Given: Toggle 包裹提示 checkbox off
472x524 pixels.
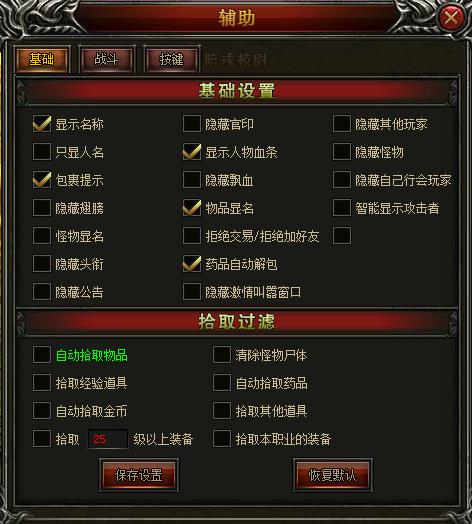Looking at the screenshot, I should tap(42, 180).
